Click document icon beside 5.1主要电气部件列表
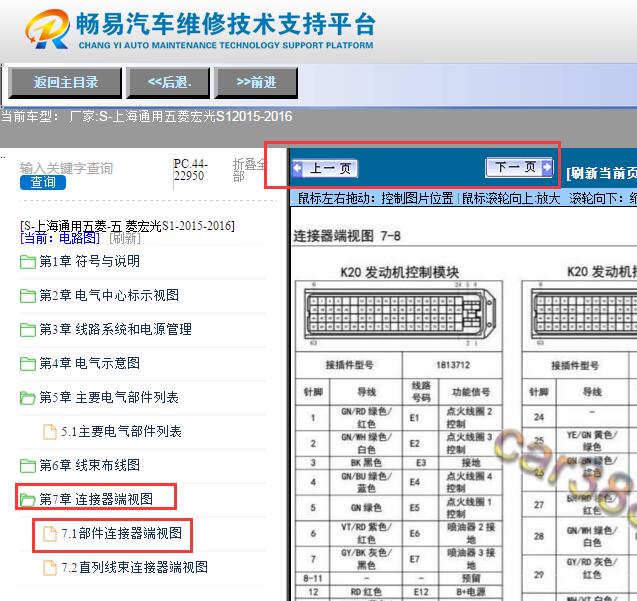Image resolution: width=637 pixels, height=601 pixels. click(50, 432)
